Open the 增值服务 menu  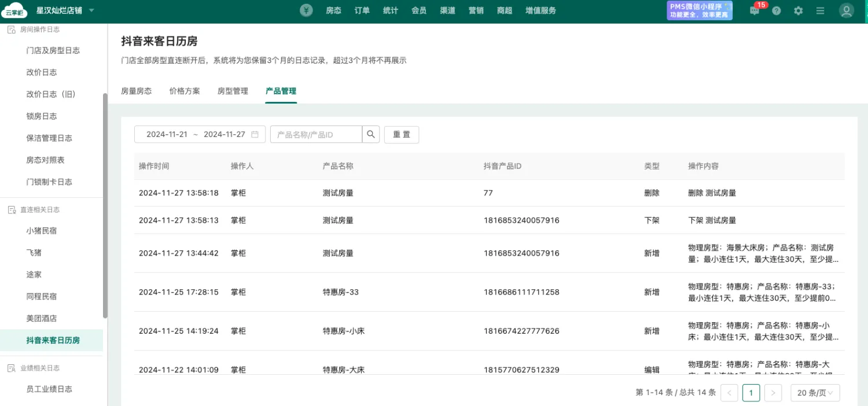point(540,10)
